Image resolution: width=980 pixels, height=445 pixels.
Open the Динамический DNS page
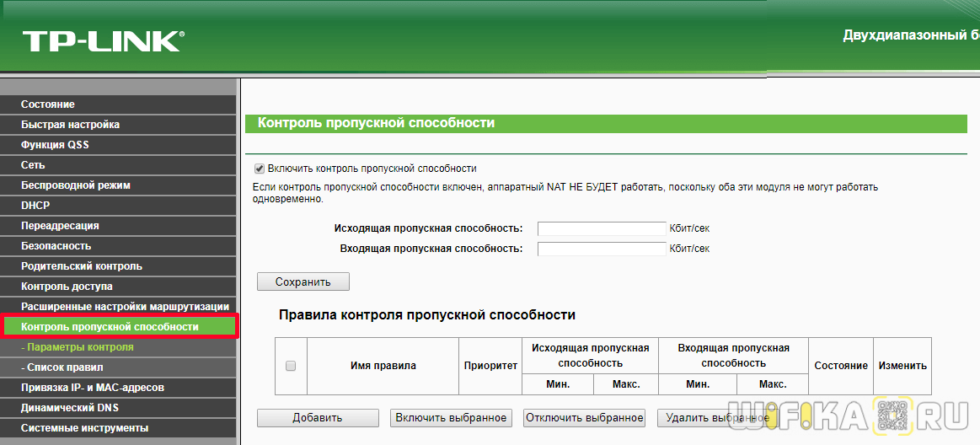[70, 408]
